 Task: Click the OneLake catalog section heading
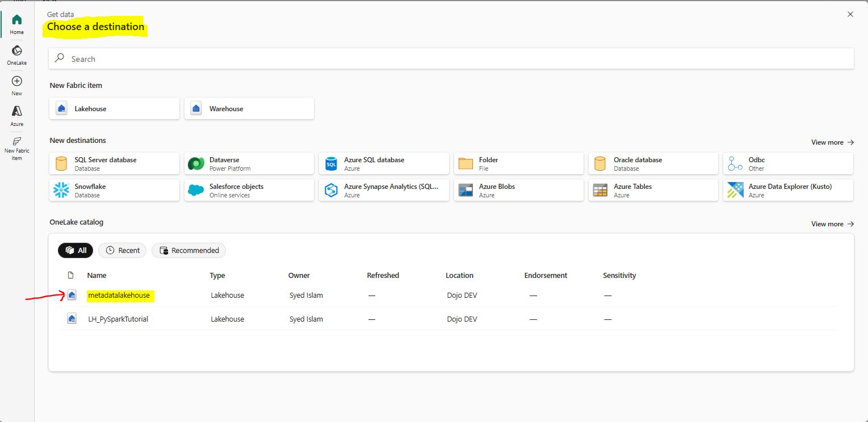coord(77,222)
